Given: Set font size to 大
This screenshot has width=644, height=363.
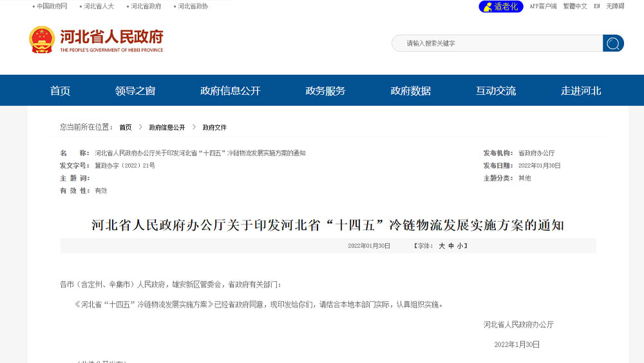Looking at the screenshot, I should (442, 246).
